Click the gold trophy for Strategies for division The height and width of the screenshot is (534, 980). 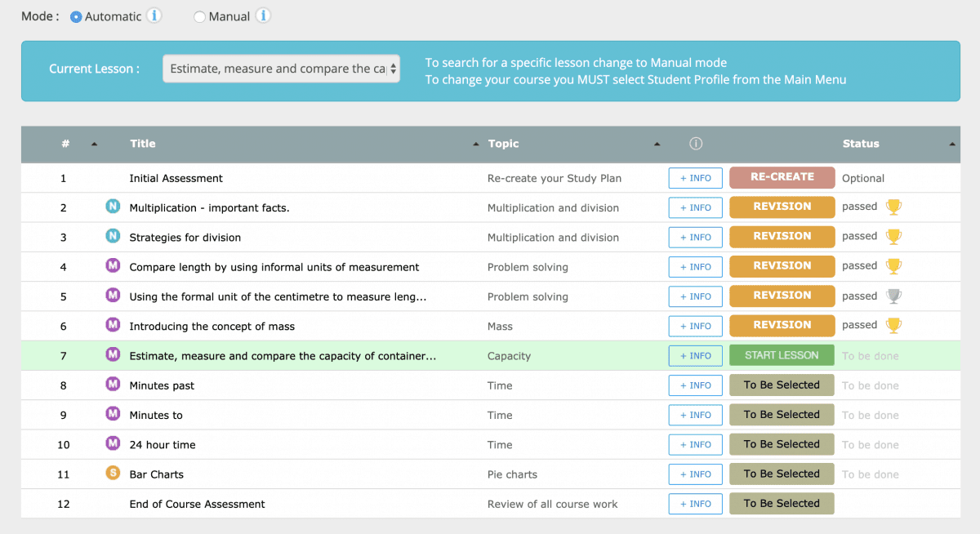point(893,237)
